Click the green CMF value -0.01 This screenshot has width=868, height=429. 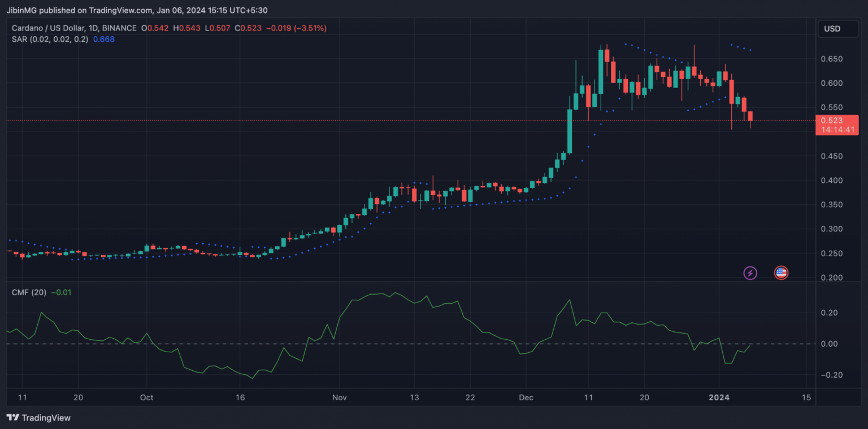coord(61,292)
